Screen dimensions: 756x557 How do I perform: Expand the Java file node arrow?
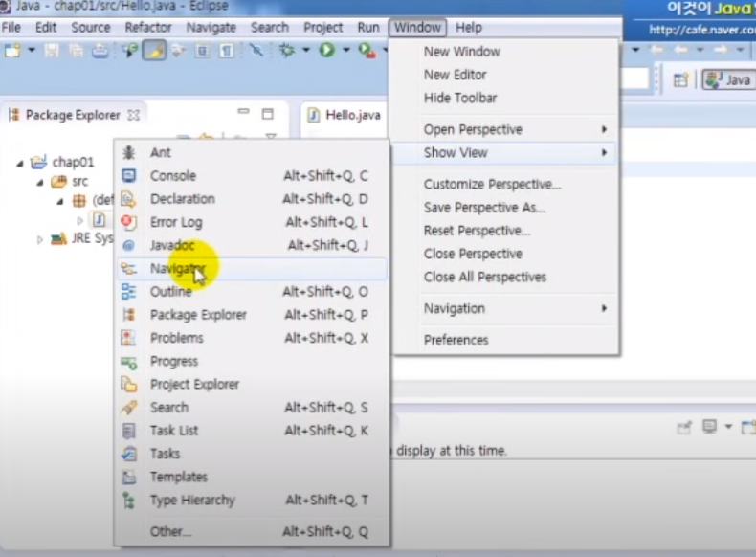(80, 220)
